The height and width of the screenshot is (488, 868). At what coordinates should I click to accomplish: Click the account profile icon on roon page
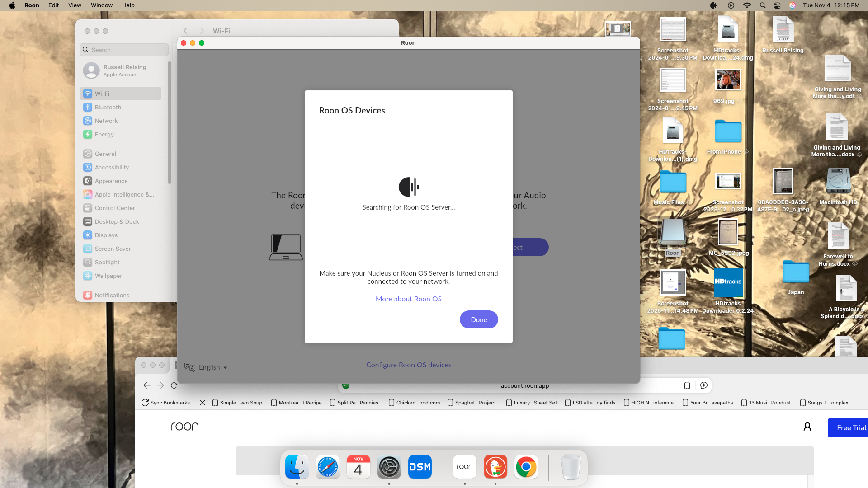[x=807, y=427]
